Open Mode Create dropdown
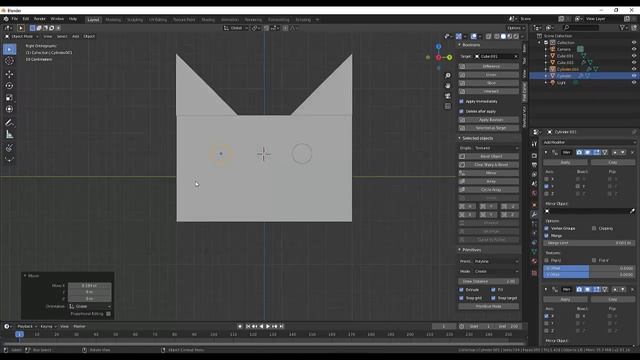640x360 pixels. (x=496, y=271)
